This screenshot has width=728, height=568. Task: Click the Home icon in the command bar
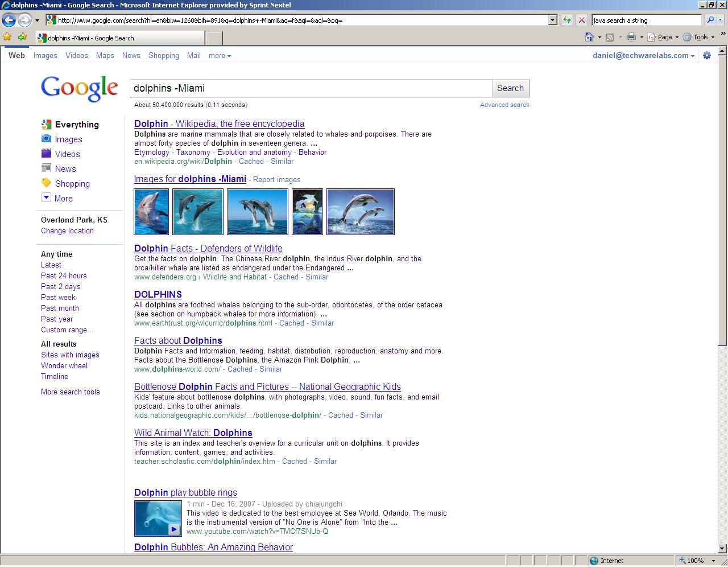(x=589, y=37)
